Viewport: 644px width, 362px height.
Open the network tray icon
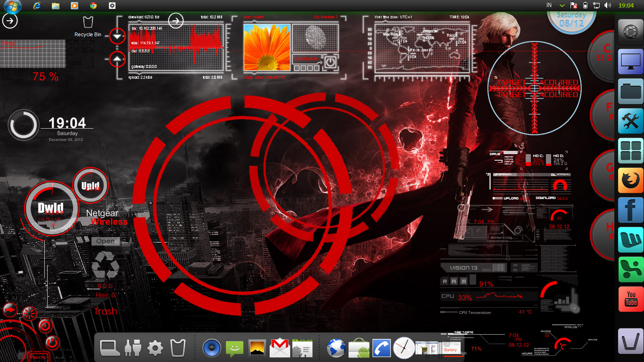[597, 6]
